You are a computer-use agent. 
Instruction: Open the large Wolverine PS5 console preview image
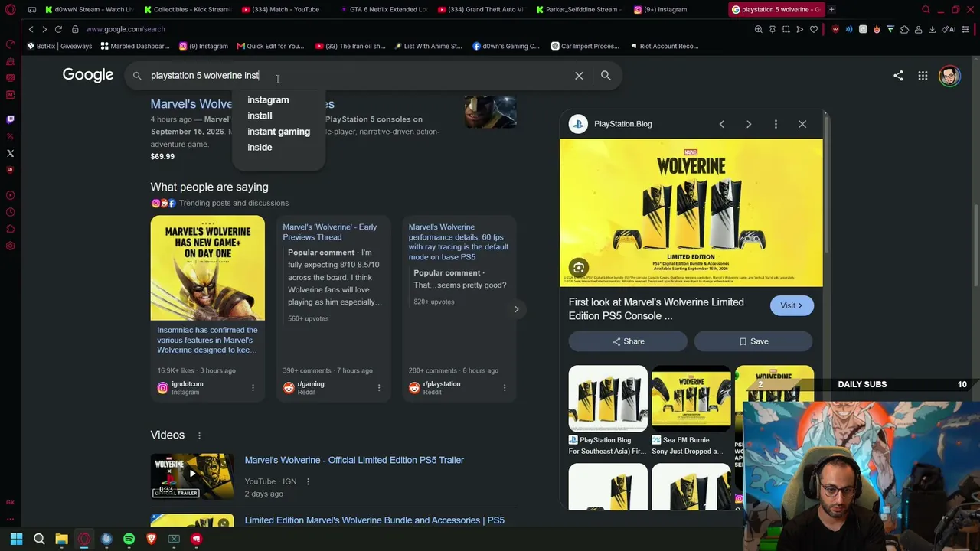[x=691, y=213]
